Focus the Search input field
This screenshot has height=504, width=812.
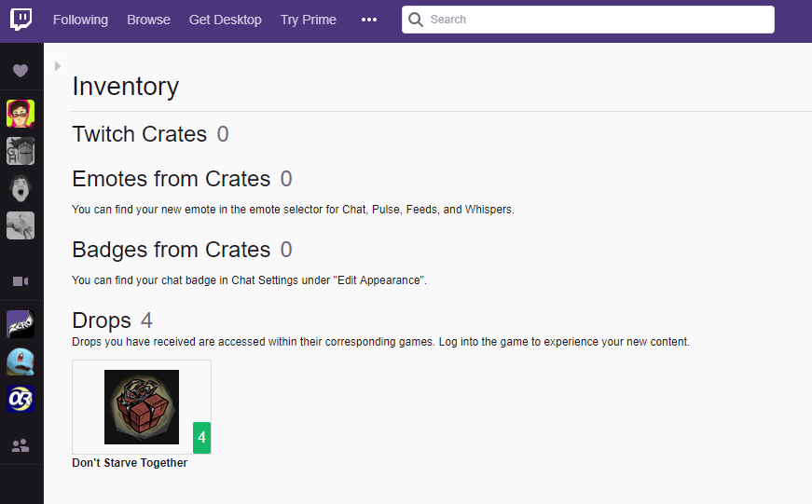[588, 20]
